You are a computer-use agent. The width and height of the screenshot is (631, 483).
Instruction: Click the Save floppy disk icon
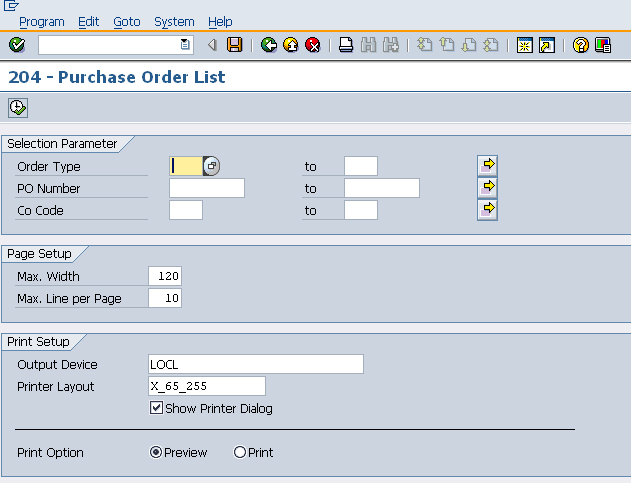(x=235, y=45)
